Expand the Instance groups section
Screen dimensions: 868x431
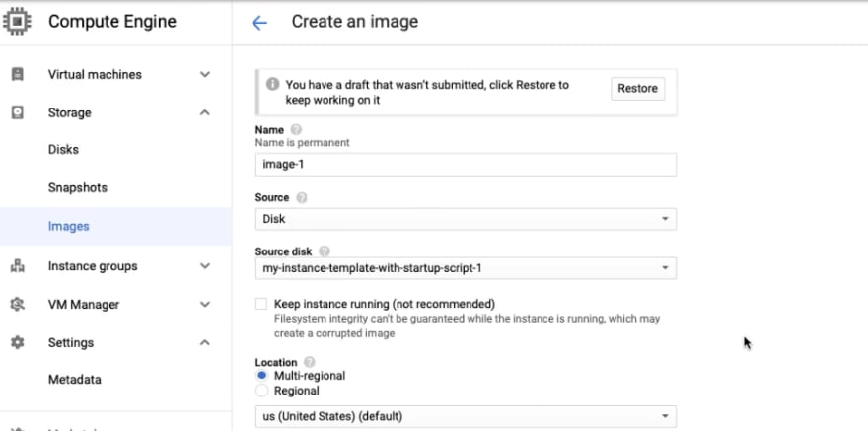[x=205, y=266]
